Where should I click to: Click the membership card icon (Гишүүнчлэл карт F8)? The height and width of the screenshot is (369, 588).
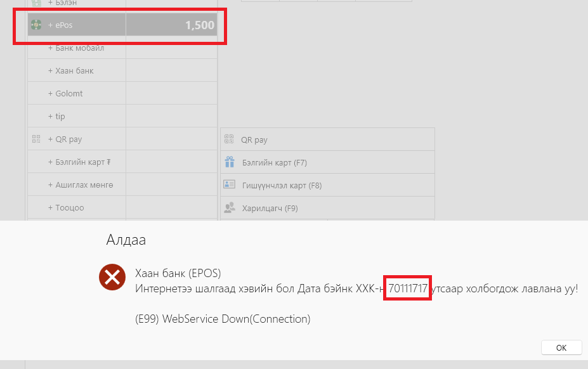pos(229,184)
